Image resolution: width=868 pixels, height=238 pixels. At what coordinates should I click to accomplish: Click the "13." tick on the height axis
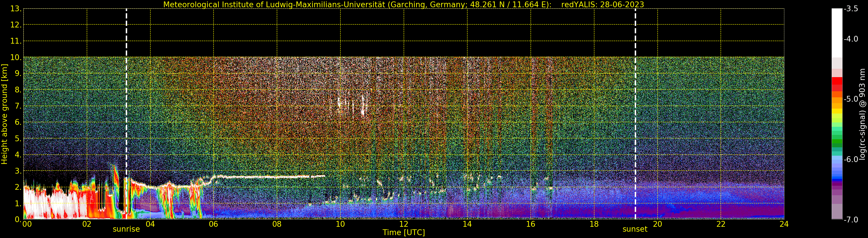tap(16, 9)
